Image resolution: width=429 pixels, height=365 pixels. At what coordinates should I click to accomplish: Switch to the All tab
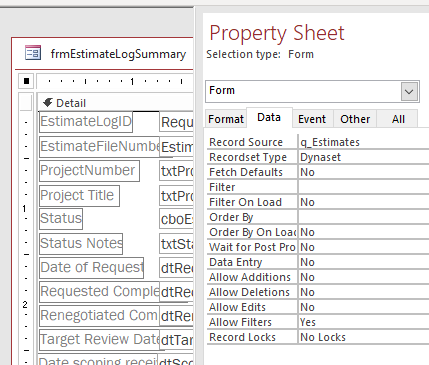398,119
